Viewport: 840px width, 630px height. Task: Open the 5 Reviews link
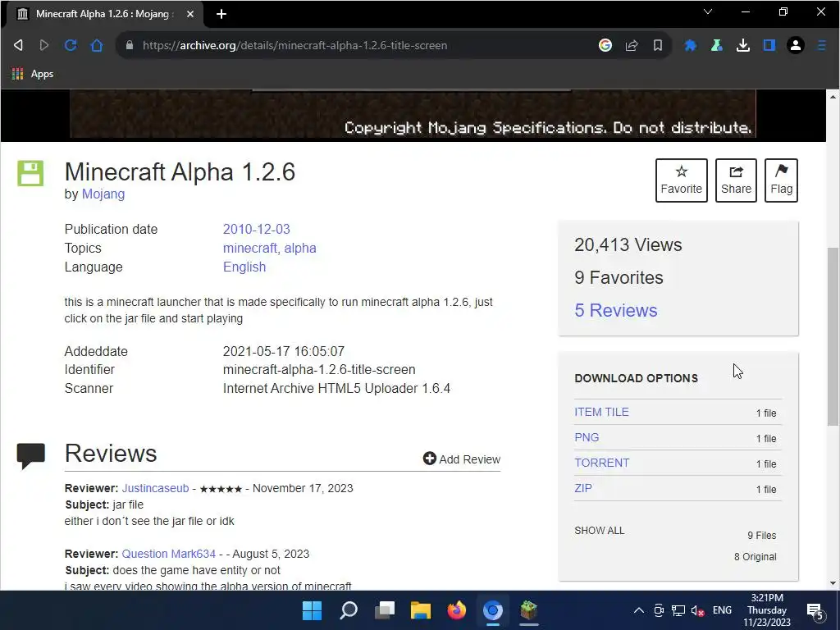pyautogui.click(x=616, y=310)
